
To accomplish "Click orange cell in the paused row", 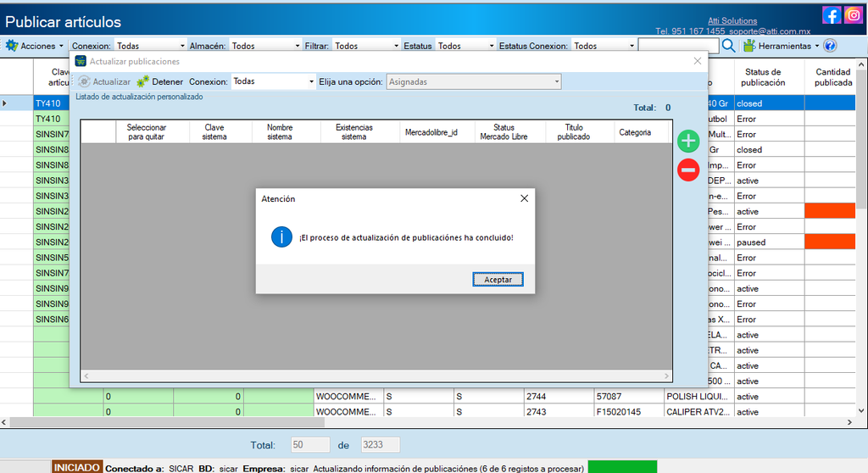I will (830, 242).
